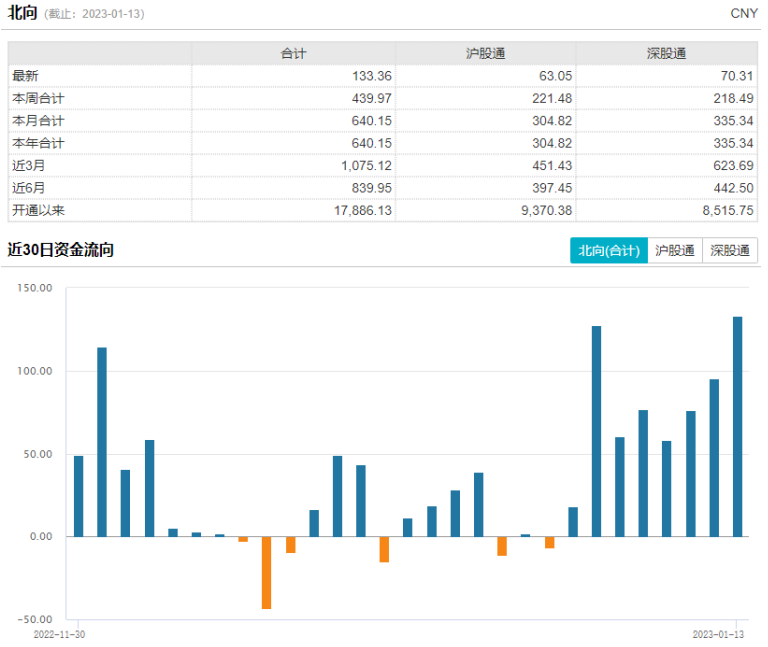Click the last blue bar for 2023-01-13

click(737, 427)
